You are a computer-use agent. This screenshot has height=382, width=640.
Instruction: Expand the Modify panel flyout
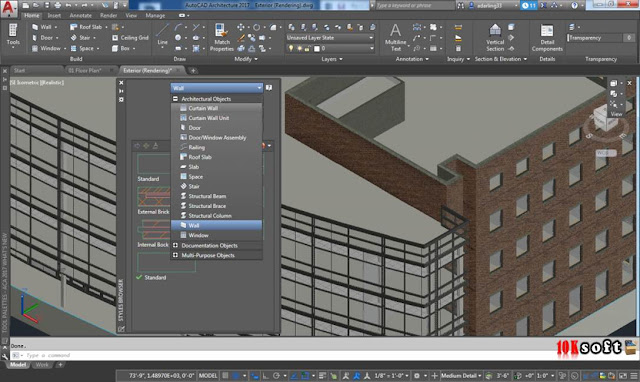(246, 59)
